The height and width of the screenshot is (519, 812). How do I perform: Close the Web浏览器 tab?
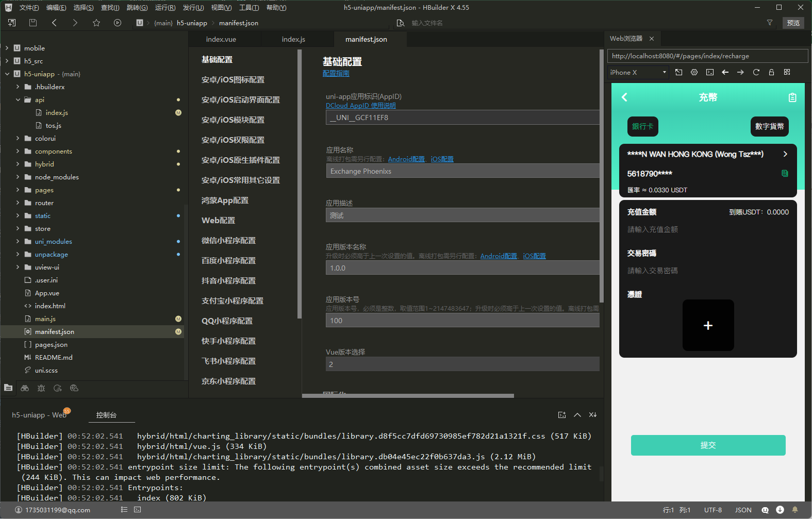coord(652,39)
